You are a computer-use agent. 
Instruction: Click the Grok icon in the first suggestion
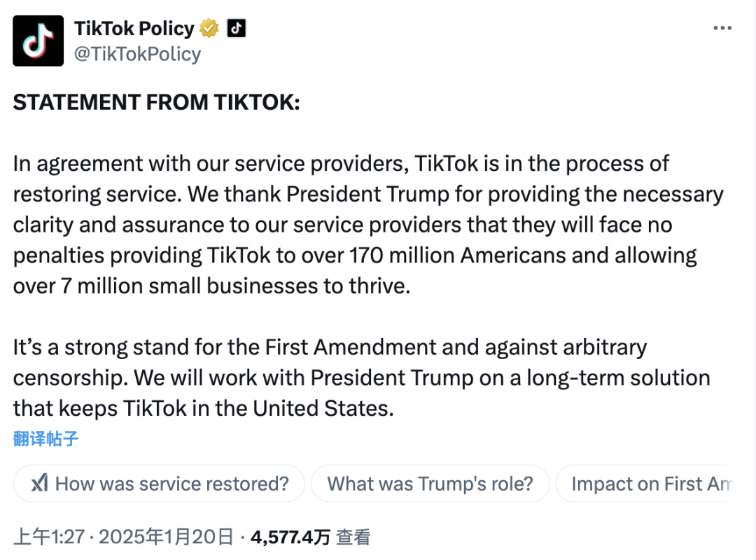pos(39,483)
